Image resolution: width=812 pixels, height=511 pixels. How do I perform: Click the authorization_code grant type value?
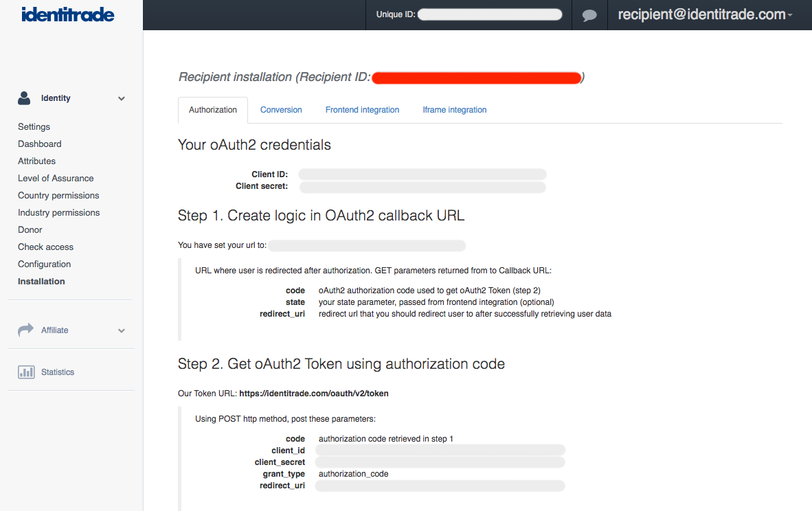[x=354, y=474]
